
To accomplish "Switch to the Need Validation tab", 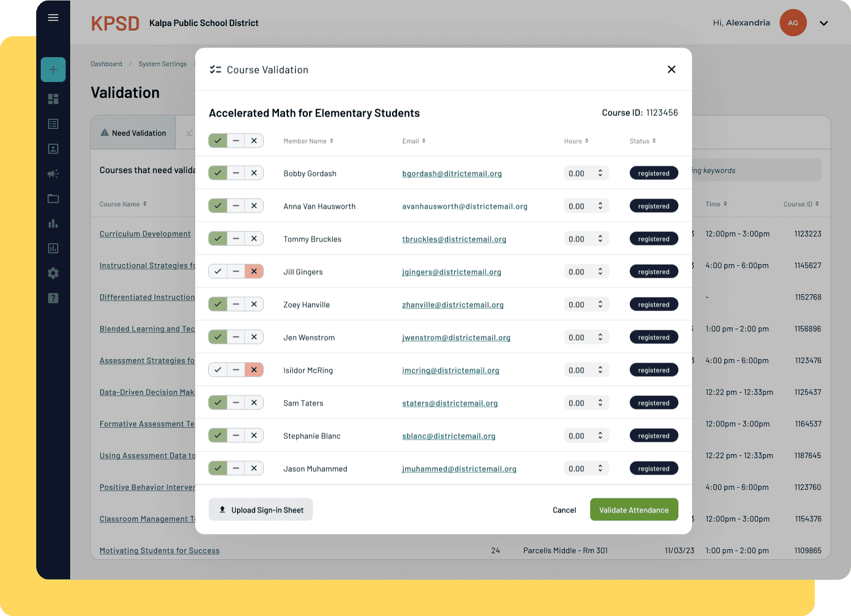I will [x=134, y=133].
